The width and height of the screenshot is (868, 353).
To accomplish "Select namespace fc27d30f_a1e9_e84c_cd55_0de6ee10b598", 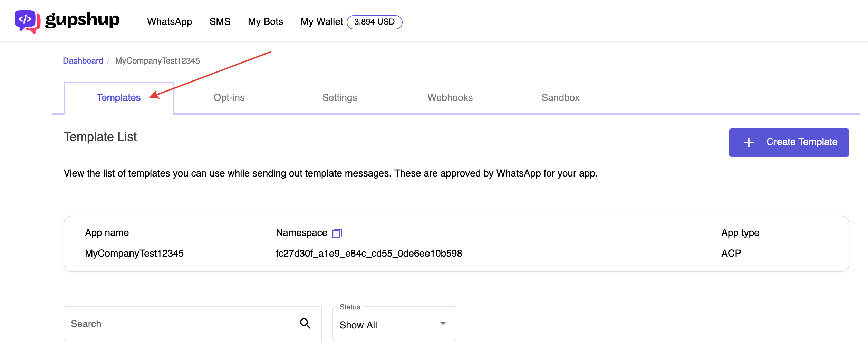I will pyautogui.click(x=369, y=254).
